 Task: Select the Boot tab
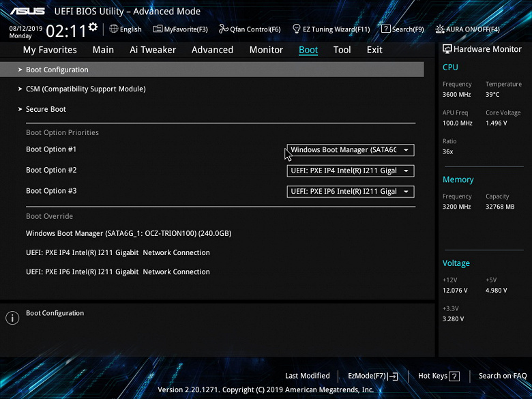[308, 50]
